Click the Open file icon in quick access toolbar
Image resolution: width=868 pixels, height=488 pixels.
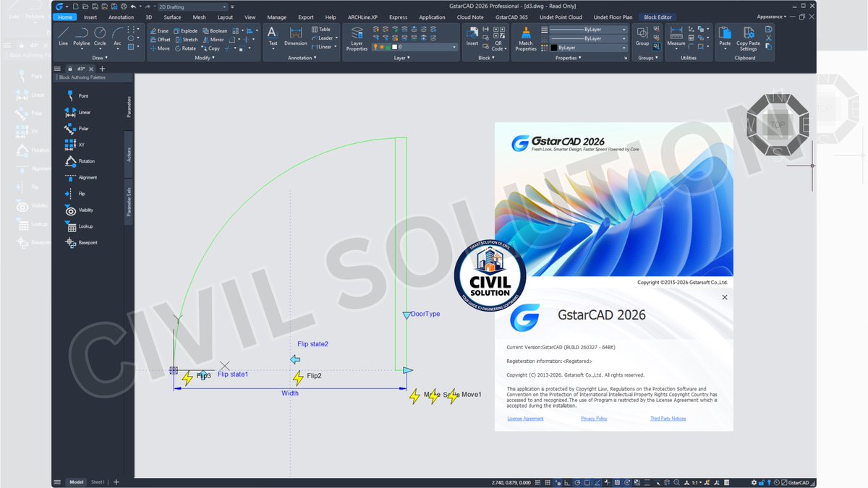point(85,7)
